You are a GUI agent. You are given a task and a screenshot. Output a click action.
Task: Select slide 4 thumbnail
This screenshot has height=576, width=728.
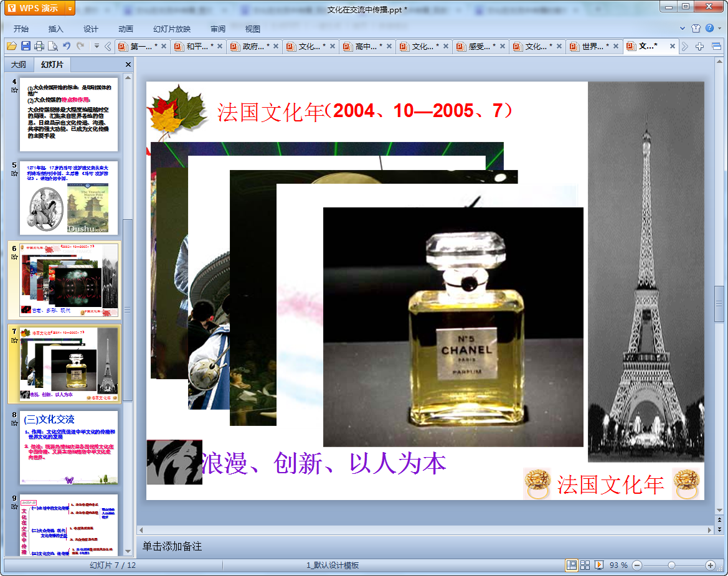69,114
